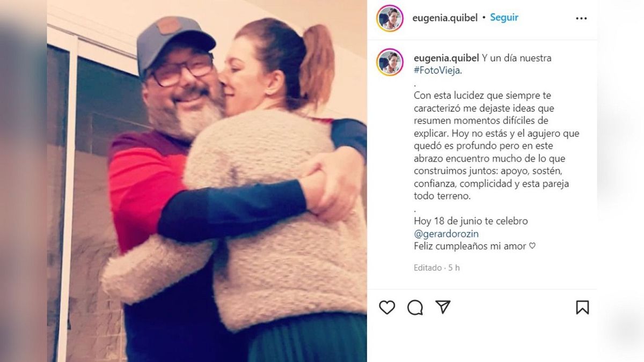Screen dimensions: 644x362
Task: Click the caption paragraph starting 'Con esta lucidez'
Action: click(x=496, y=146)
